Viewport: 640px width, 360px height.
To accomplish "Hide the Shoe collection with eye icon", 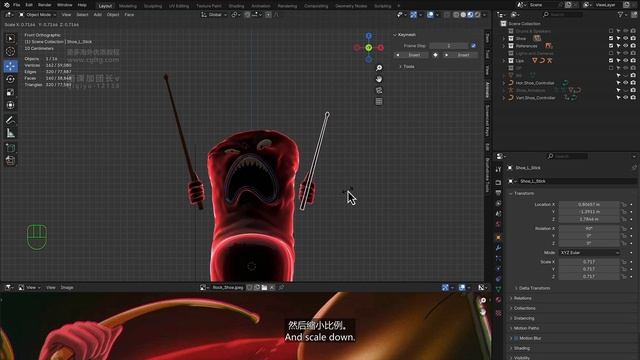I will [x=626, y=38].
